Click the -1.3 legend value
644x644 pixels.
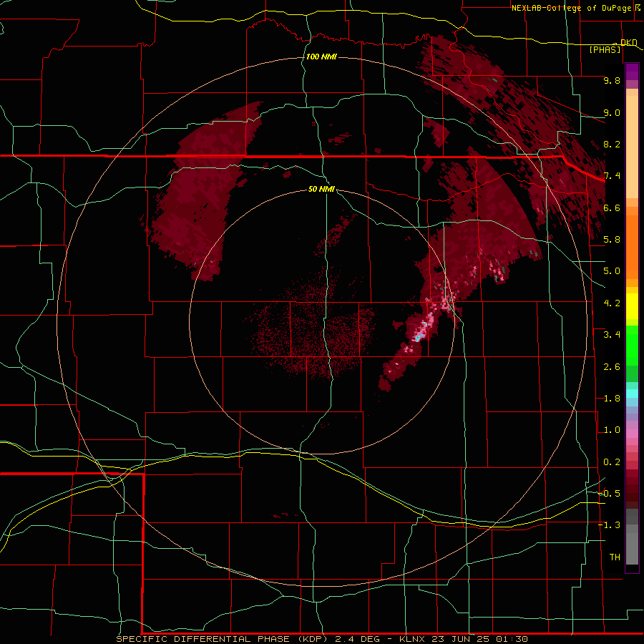(610, 525)
